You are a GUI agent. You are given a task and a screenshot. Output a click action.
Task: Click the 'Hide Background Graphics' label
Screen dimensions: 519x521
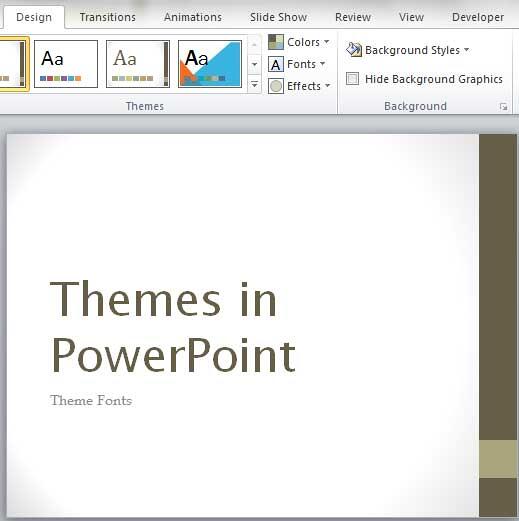434,79
